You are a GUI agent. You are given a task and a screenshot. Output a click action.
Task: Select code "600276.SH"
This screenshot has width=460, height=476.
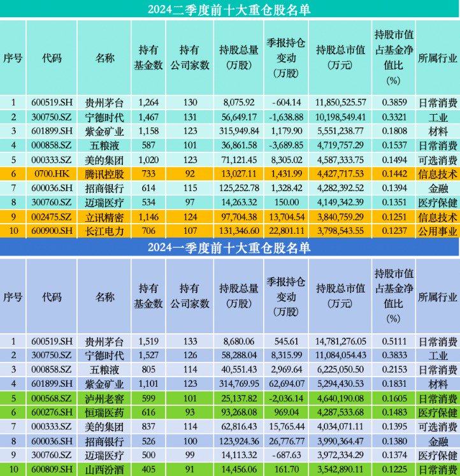pos(52,412)
